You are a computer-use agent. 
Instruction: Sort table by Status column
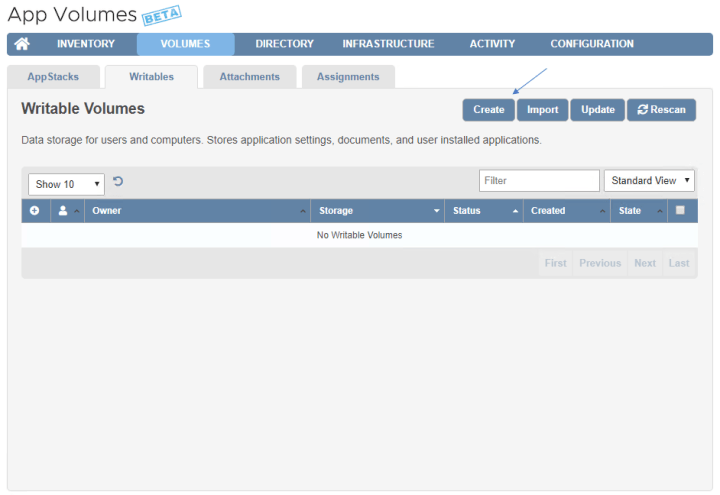pyautogui.click(x=484, y=211)
